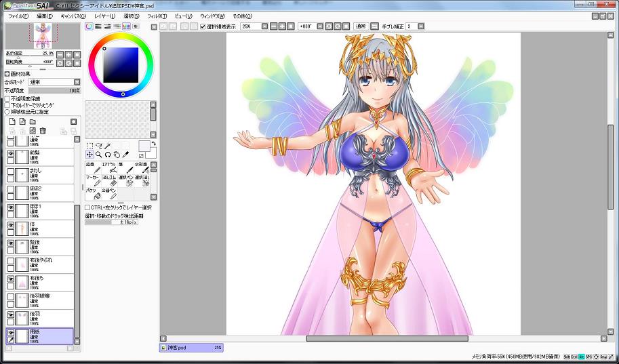619x364 pixels.
Task: Select the Move tool in toolbox
Action: [x=89, y=155]
